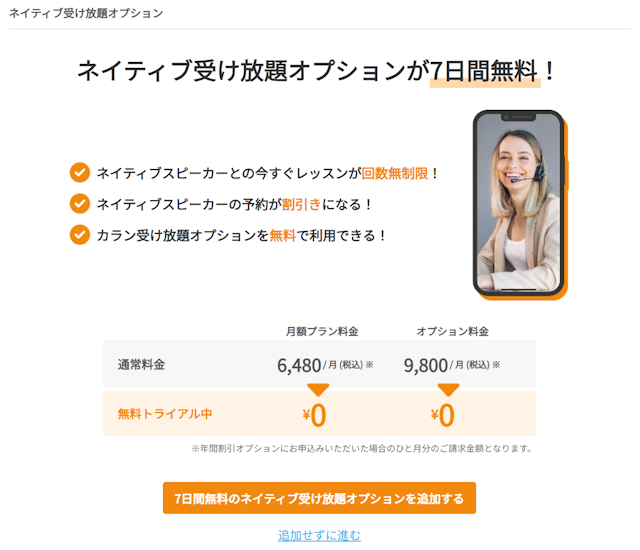Click 追加せずに進む link
The image size is (640, 550).
click(319, 535)
